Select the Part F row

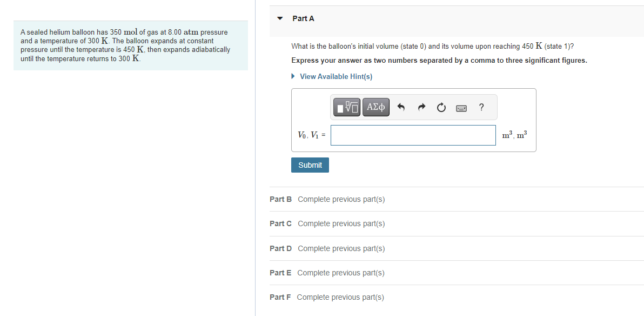coord(327,297)
